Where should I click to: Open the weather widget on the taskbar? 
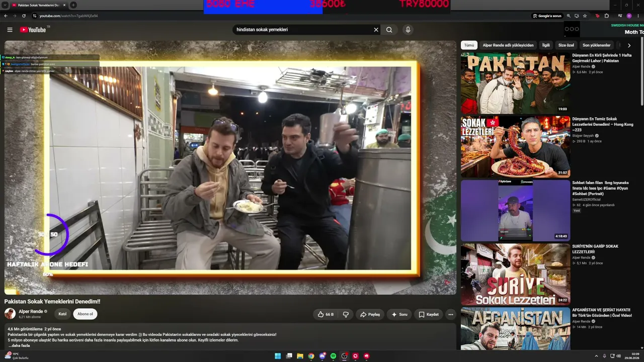tap(16, 356)
